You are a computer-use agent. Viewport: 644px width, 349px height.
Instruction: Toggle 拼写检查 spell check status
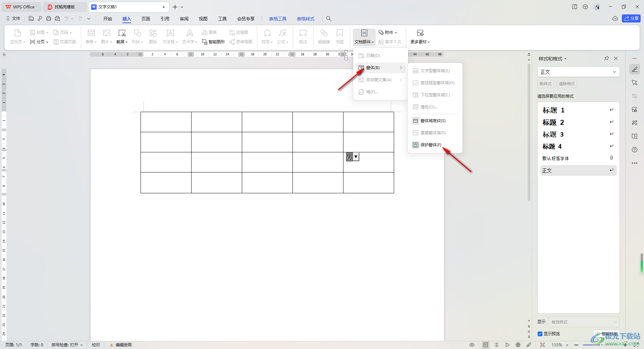coord(67,345)
